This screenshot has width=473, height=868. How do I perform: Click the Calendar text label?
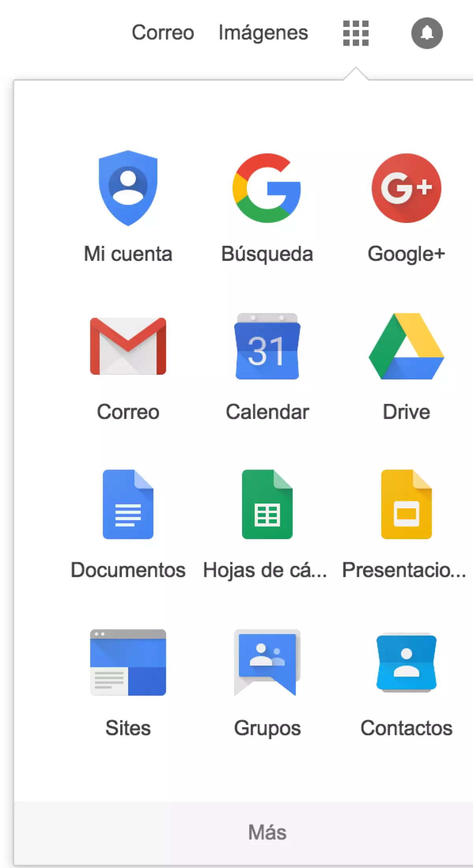267,412
